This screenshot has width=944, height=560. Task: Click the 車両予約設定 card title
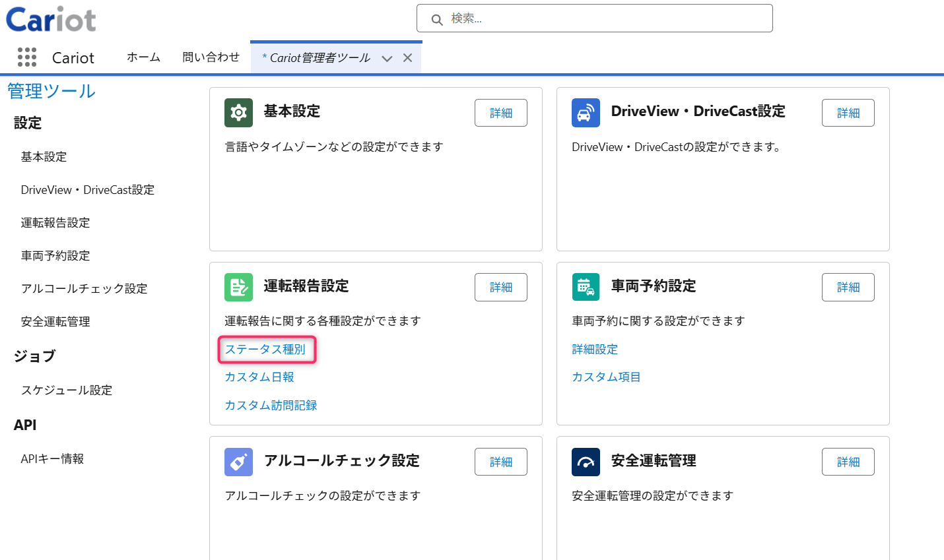tap(654, 286)
